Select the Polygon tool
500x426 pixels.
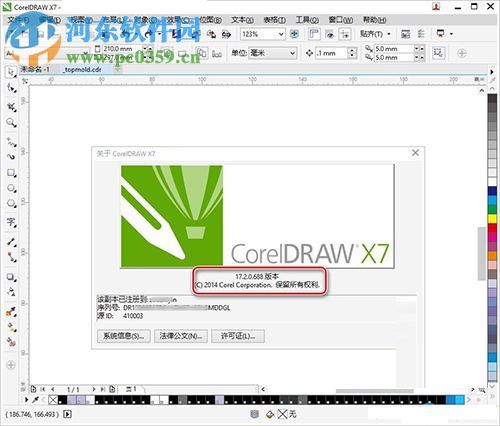(11, 203)
